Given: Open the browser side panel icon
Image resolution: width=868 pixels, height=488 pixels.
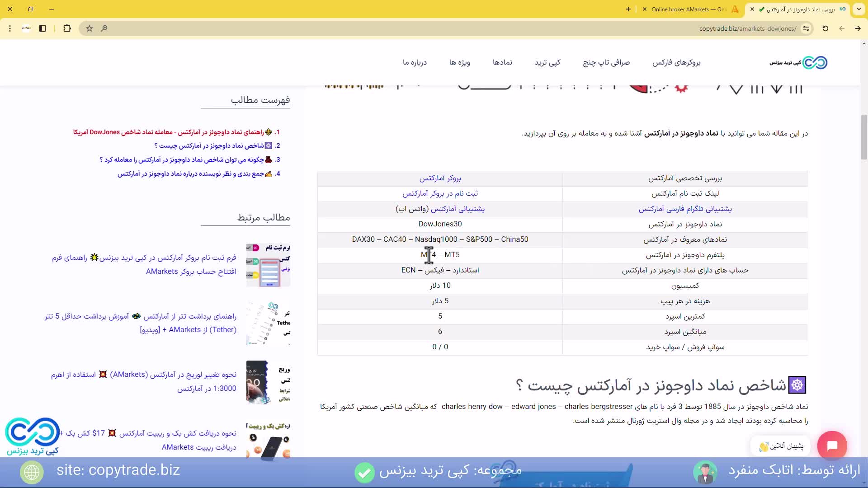Looking at the screenshot, I should 42,28.
